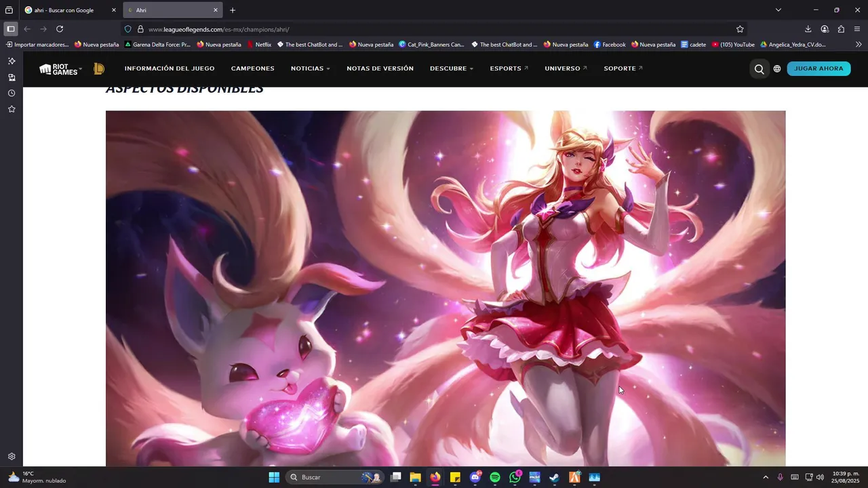Open bookmarks star in sidebar
Image resolution: width=868 pixels, height=488 pixels.
point(12,109)
